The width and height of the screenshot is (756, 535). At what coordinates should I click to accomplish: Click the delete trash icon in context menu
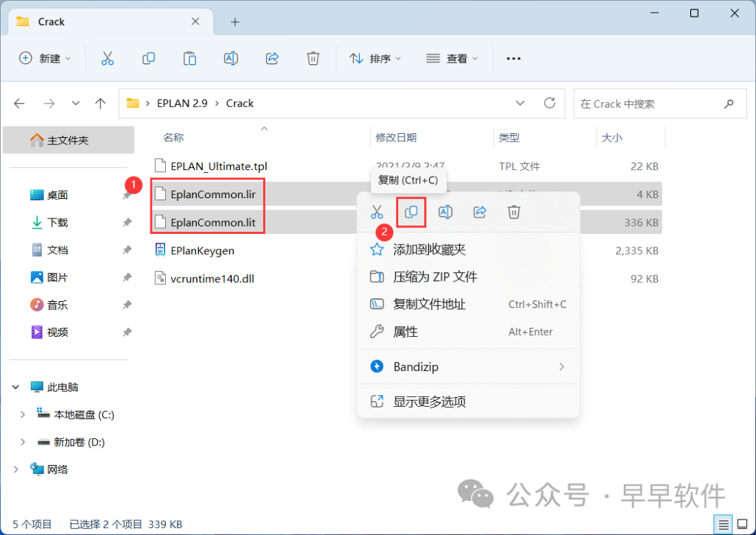point(514,211)
